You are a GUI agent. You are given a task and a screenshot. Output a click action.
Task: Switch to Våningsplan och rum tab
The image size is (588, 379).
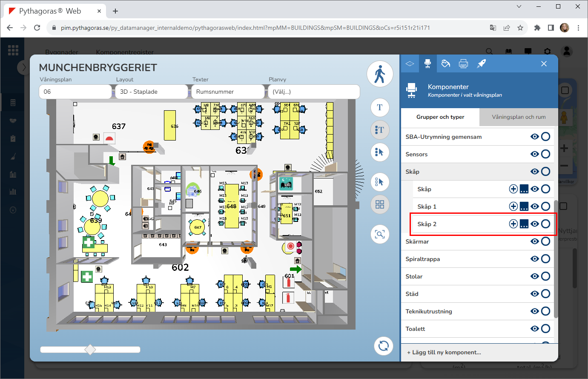pos(518,117)
